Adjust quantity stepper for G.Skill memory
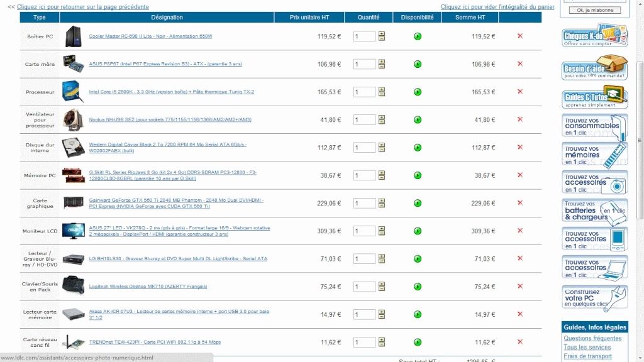The image size is (644, 362). pos(382,175)
